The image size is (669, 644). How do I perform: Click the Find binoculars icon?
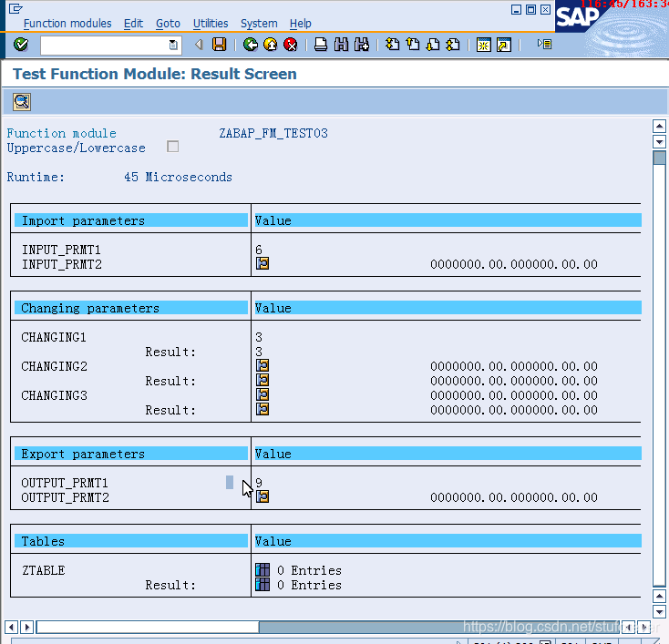341,45
